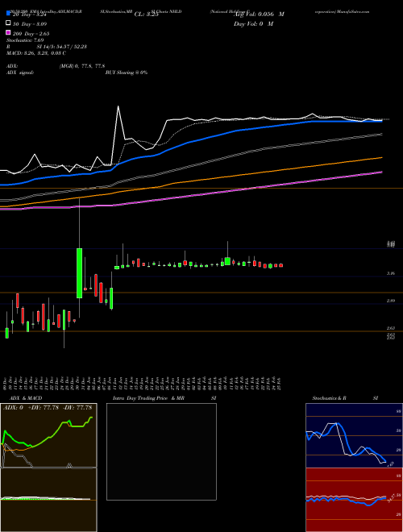Image resolution: width=403 pixels, height=532 pixels.
Task: Click the white 50 Day legend swatch
Action: tap(9, 23)
